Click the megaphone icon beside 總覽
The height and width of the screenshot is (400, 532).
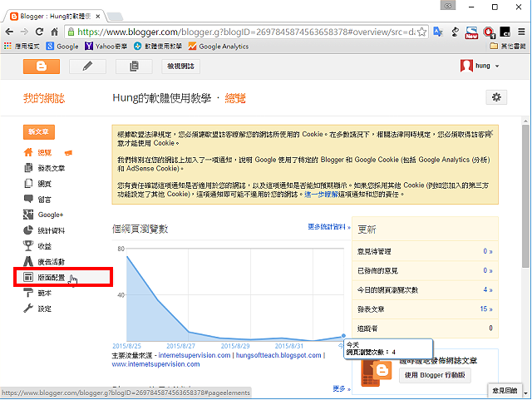pos(68,153)
